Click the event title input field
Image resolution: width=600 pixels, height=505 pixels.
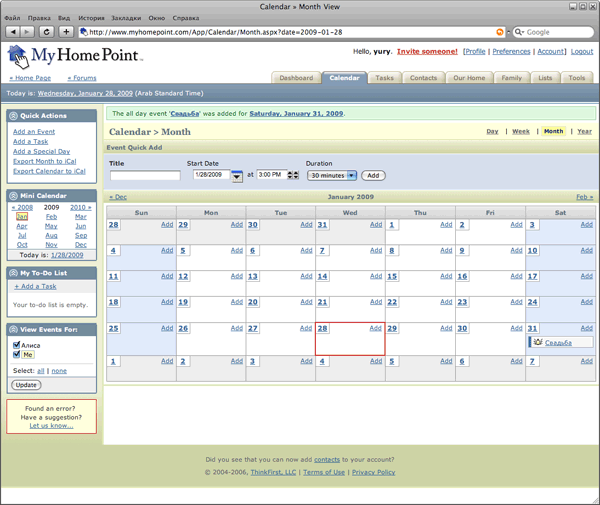(145, 176)
